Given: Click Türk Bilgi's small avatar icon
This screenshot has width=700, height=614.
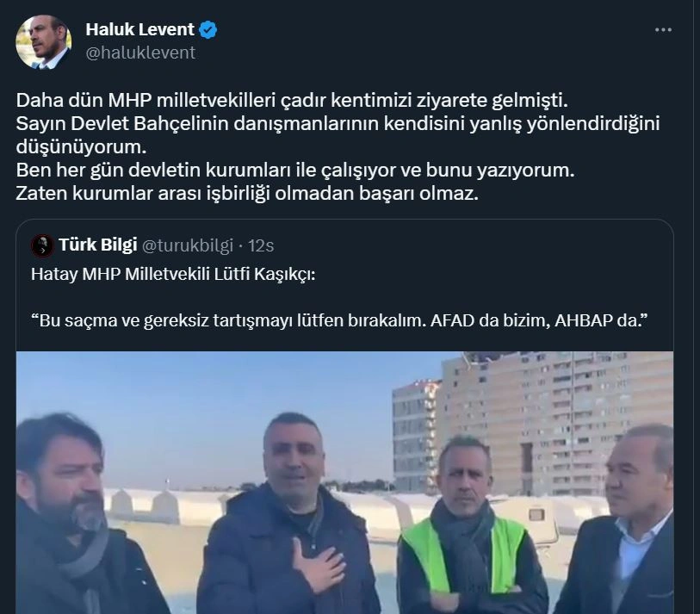Looking at the screenshot, I should (42, 245).
